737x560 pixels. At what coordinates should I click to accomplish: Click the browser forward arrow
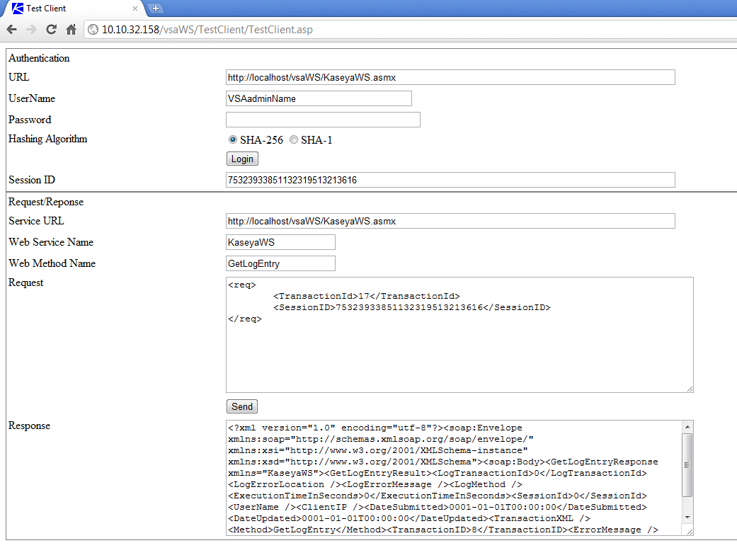point(31,30)
